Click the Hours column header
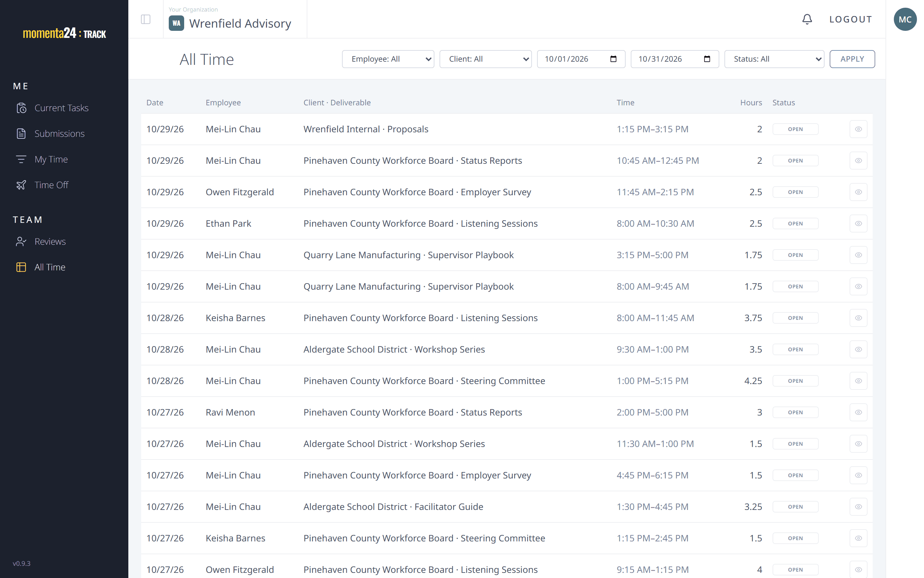This screenshot has height=578, width=924. pos(751,102)
